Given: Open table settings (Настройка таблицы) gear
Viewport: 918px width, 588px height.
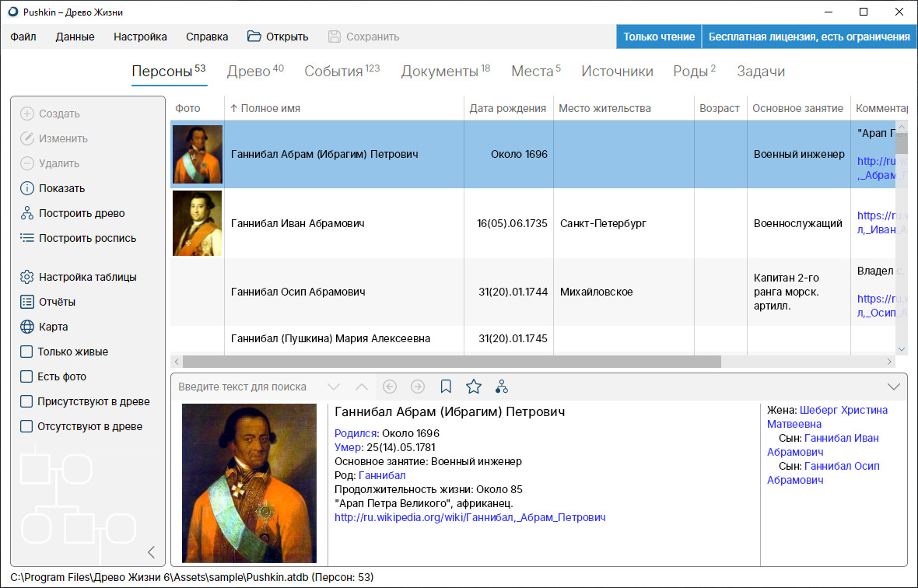Looking at the screenshot, I should point(27,277).
